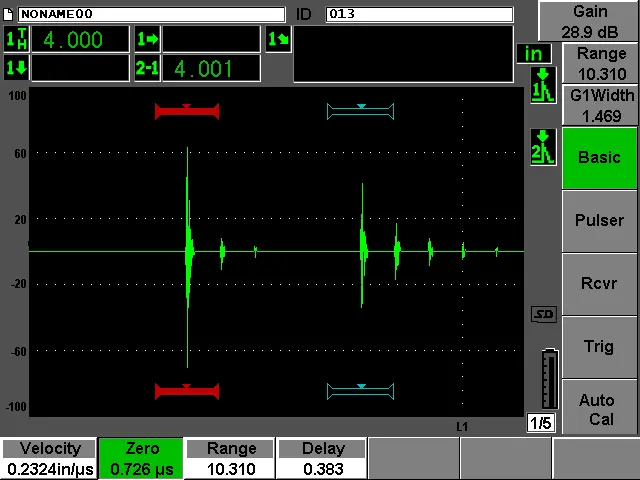This screenshot has height=480, width=640.
Task: Select the highlighted Zero parameter
Action: coord(141,459)
